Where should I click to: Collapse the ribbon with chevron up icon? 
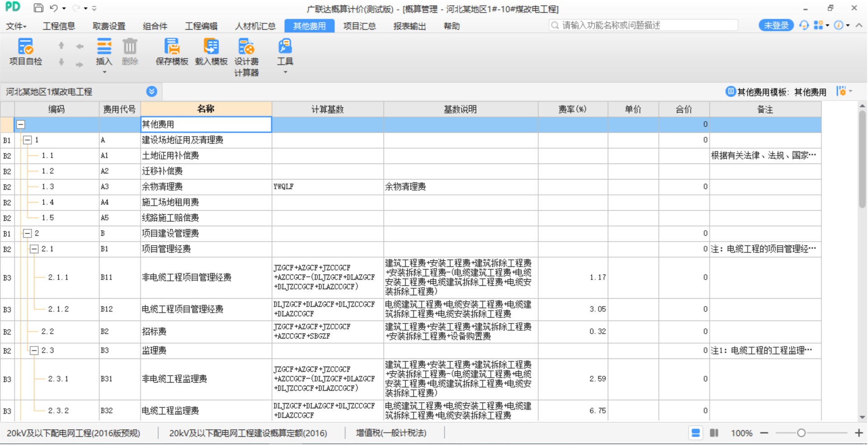coord(859,25)
